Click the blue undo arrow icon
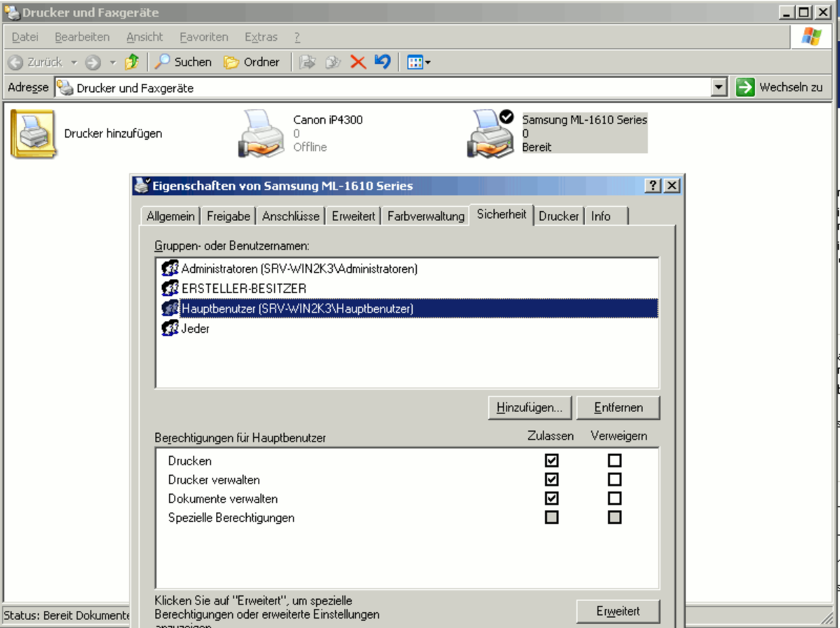Screen dimensions: 840x628 383,62
